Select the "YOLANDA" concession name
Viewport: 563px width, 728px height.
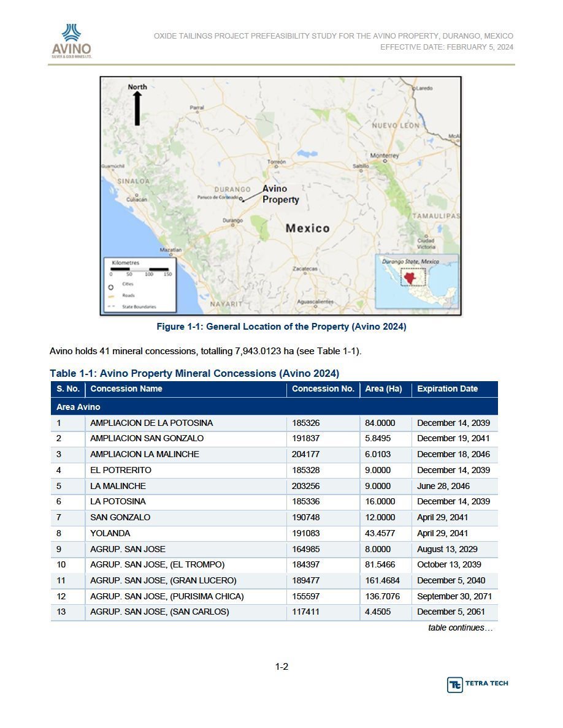pyautogui.click(x=110, y=533)
